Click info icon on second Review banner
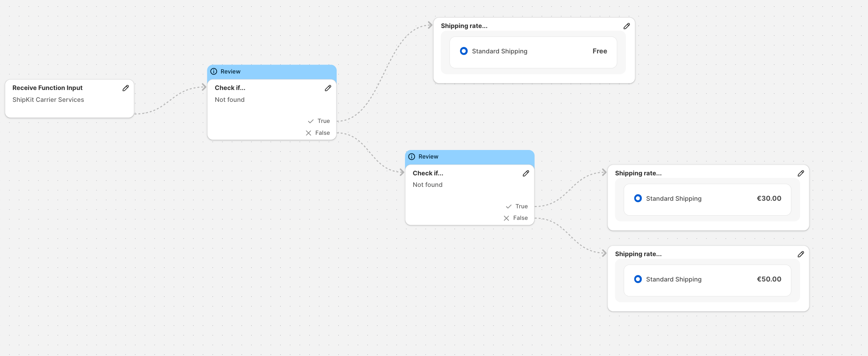The height and width of the screenshot is (356, 868). [412, 157]
